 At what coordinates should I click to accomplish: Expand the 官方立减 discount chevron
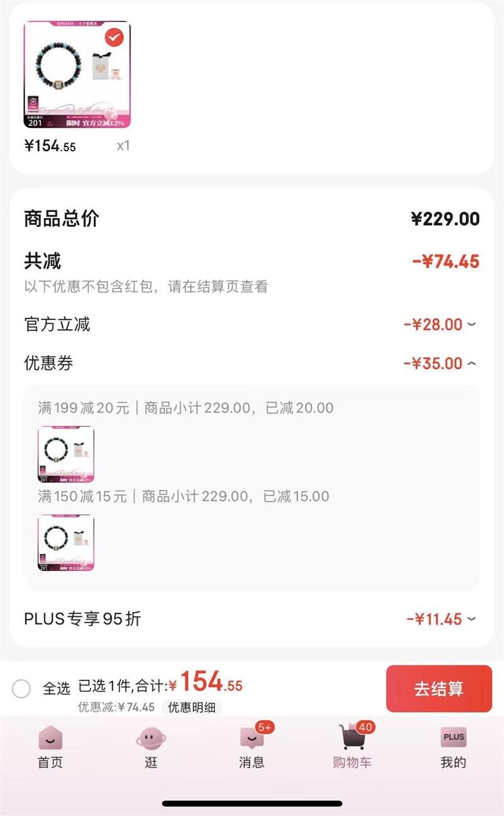click(x=471, y=325)
